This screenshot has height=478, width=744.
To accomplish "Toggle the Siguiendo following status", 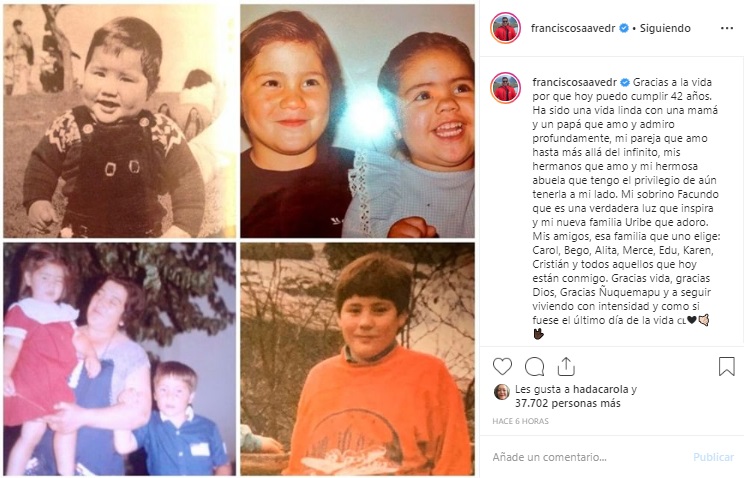I will 665,28.
